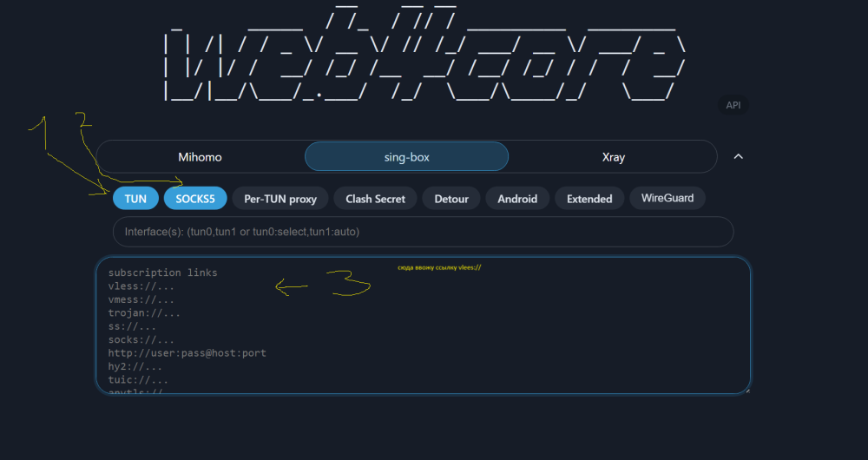Turn on the WireGuard option
This screenshot has width=868, height=460.
pos(667,198)
